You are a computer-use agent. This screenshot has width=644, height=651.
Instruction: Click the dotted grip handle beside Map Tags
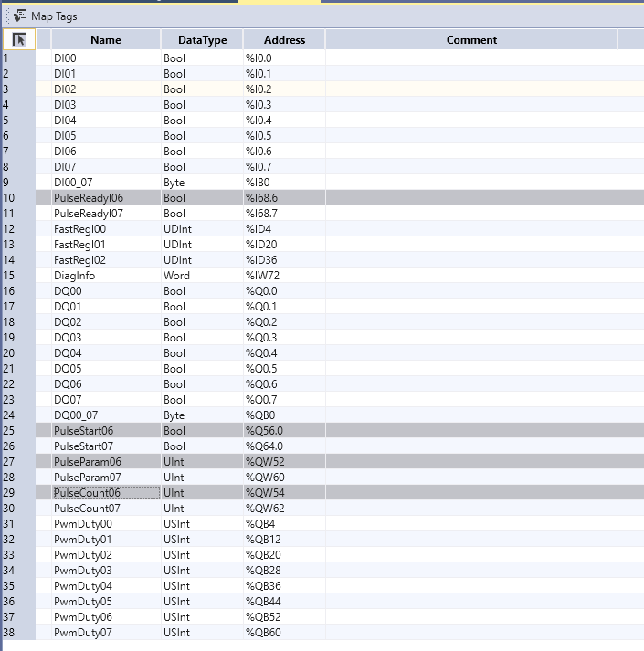coord(6,16)
